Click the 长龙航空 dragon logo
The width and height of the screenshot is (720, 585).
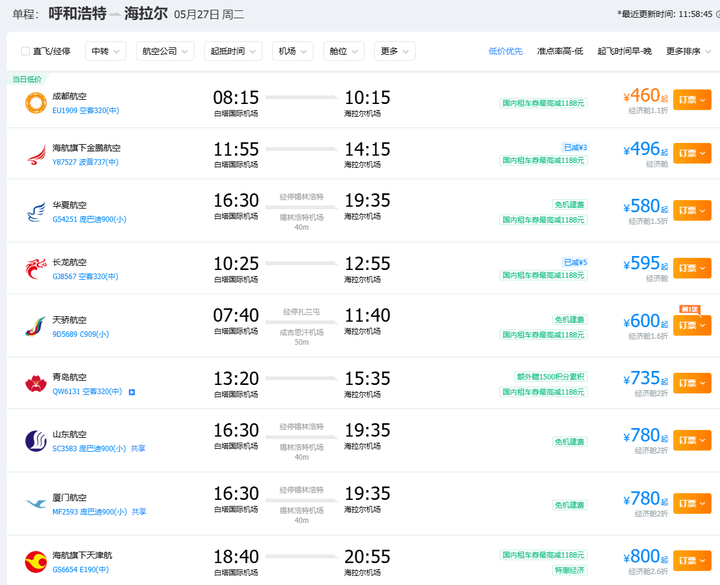(36, 269)
